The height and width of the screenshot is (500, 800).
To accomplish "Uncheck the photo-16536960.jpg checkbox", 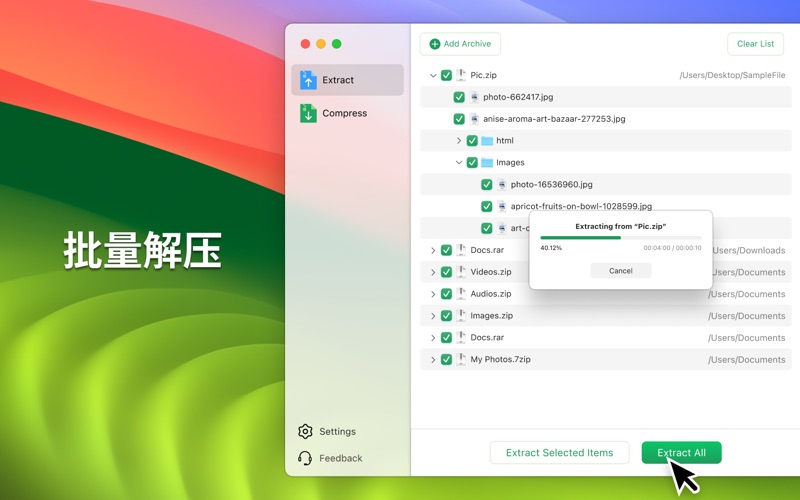I will 486,185.
